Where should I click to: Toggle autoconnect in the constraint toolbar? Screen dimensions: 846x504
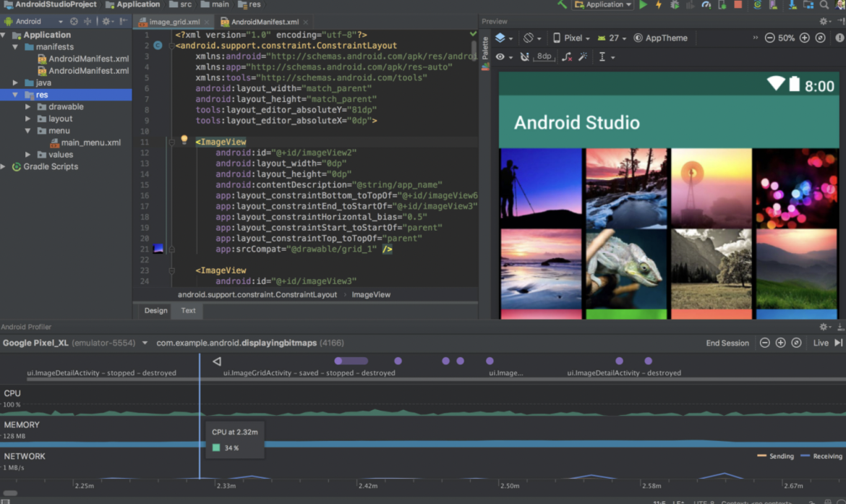tap(524, 56)
